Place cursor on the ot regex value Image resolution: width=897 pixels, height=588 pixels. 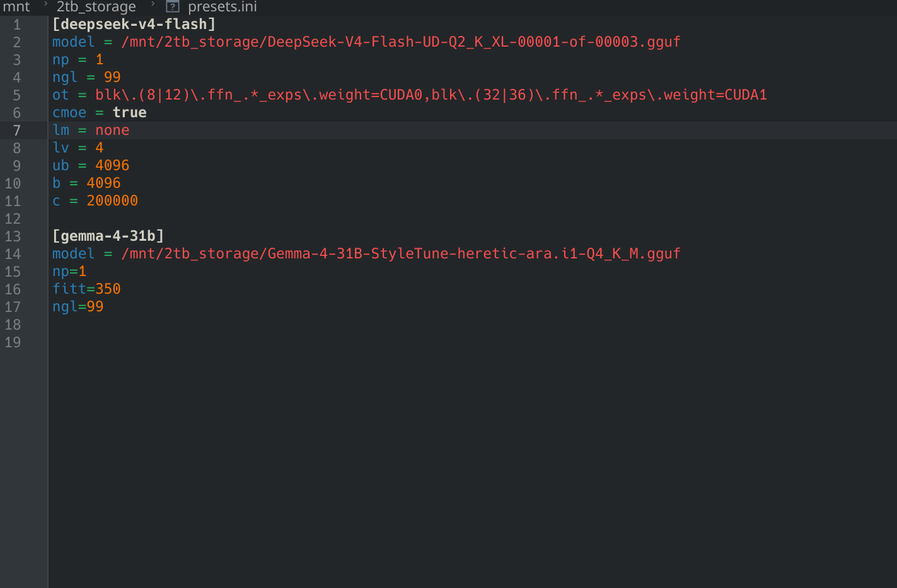click(431, 95)
